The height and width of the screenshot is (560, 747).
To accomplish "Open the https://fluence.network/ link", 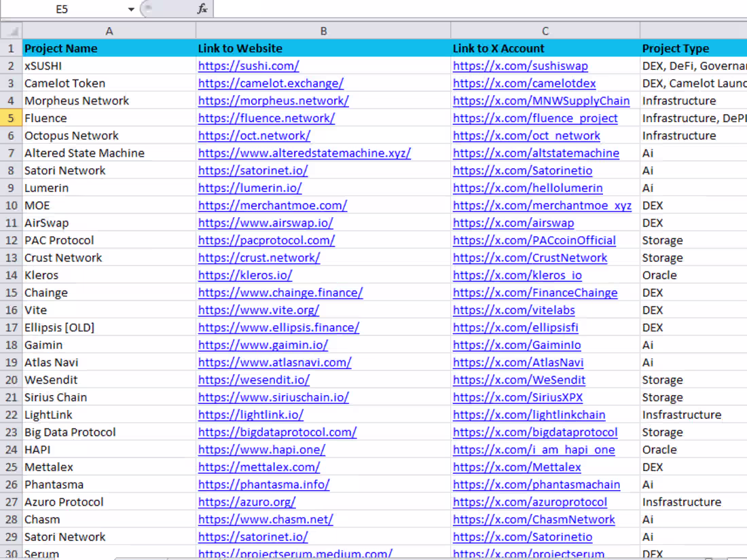I will click(x=266, y=118).
